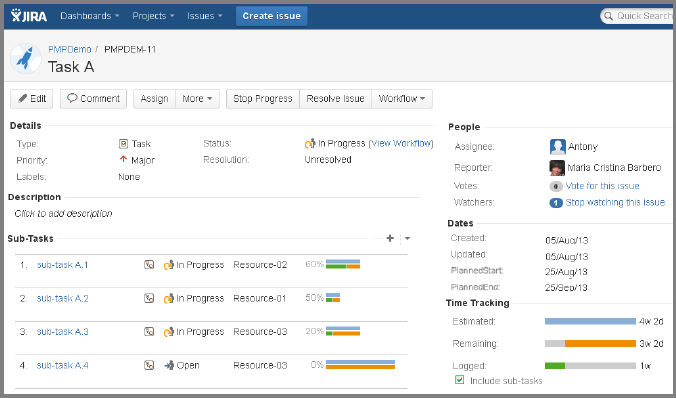Screen dimensions: 676x398
Task: Click the JIRA logo
Action: click(28, 16)
